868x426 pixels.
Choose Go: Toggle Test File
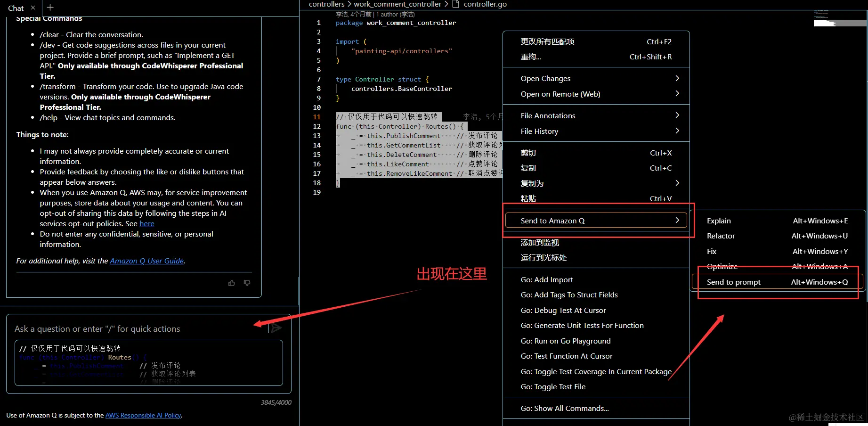(x=596, y=386)
